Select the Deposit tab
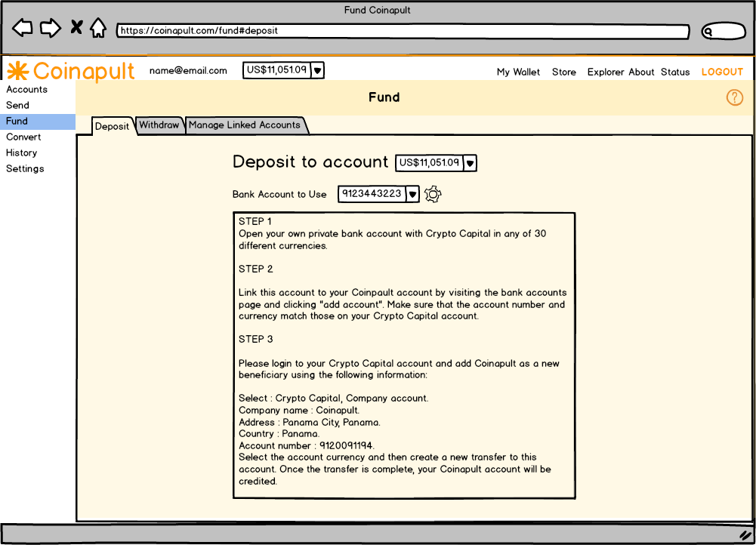Viewport: 756px width, 545px height. pyautogui.click(x=113, y=126)
